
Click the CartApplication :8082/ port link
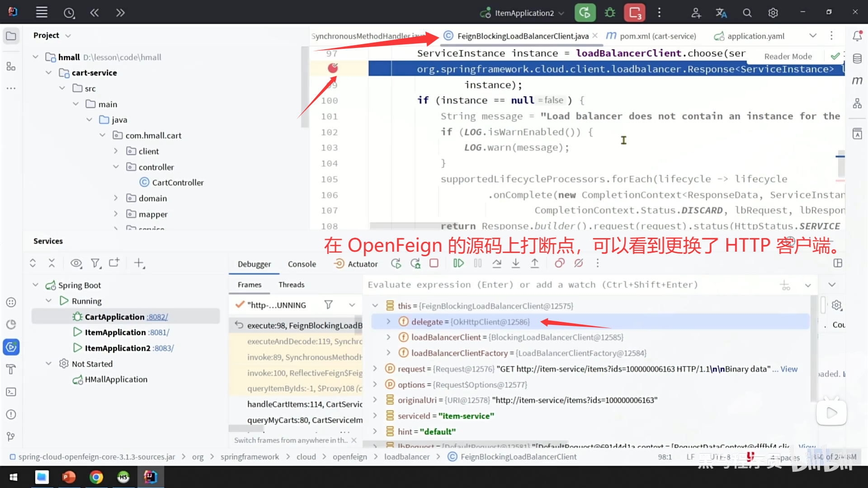tap(157, 317)
